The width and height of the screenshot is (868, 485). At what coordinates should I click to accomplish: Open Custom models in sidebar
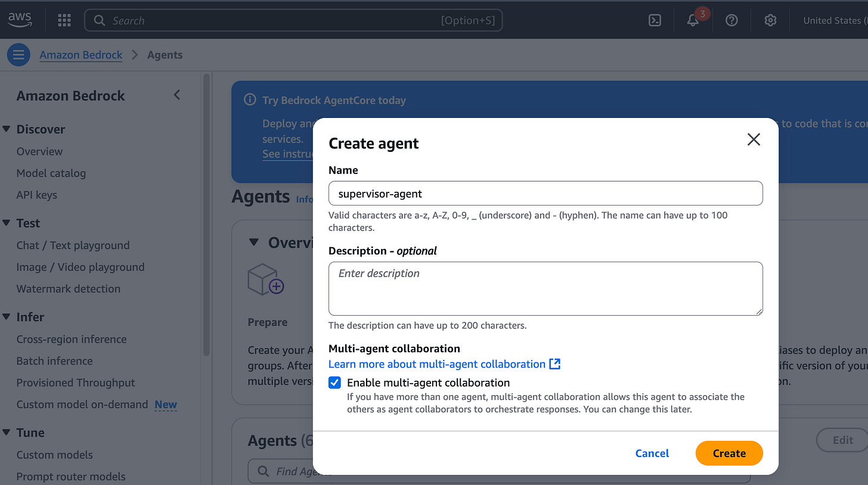[x=55, y=455]
